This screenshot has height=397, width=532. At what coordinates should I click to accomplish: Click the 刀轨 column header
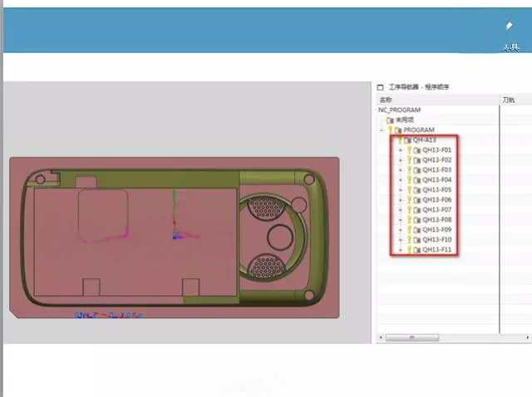[x=508, y=100]
